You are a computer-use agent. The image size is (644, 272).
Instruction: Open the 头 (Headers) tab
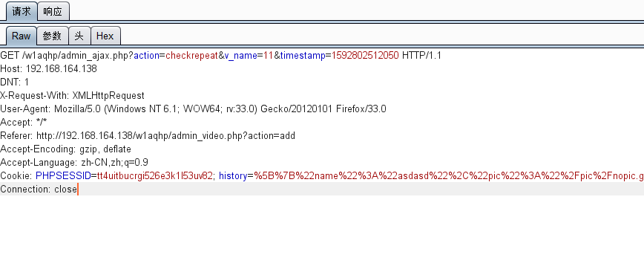[x=79, y=36]
